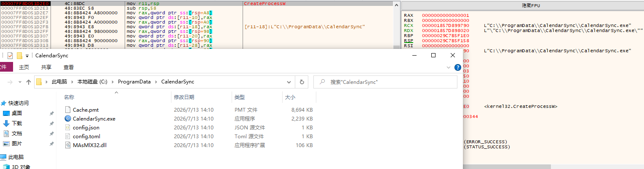
Task: Click the search magnifier icon in the CalendarSync search box
Action: tap(322, 82)
